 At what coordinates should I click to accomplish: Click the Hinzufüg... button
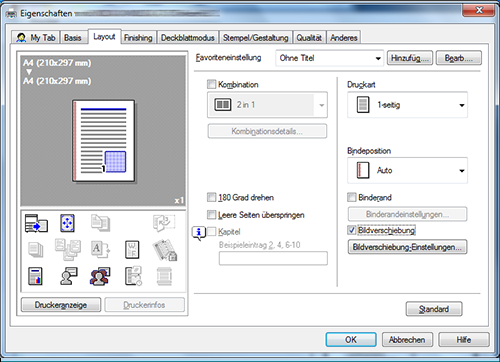click(410, 58)
